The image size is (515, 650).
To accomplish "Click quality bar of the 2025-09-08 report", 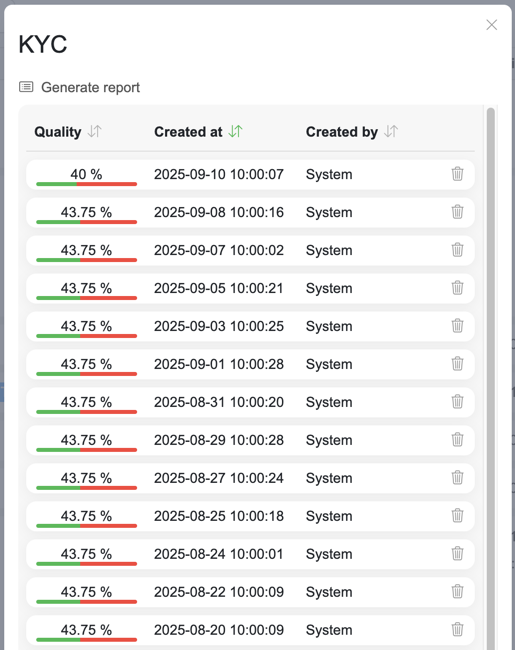I will point(86,222).
